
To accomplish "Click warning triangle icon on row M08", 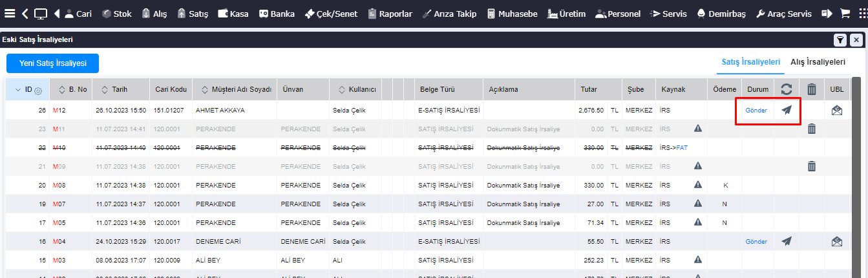I will (x=698, y=185).
